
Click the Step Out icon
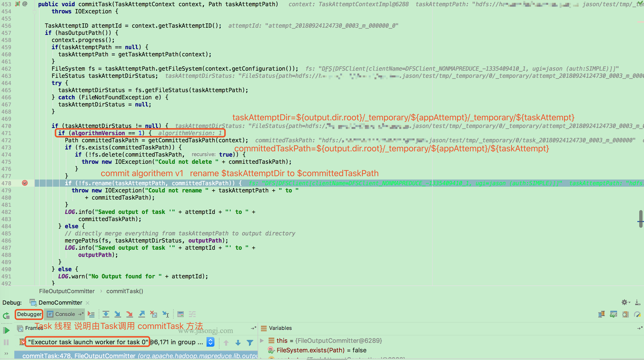[141, 314]
